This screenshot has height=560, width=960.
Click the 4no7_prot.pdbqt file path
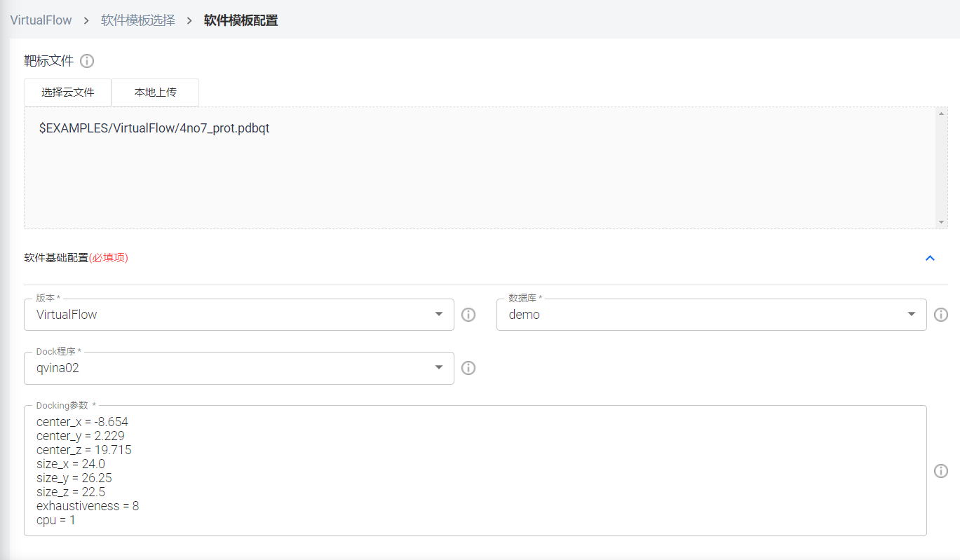[154, 129]
